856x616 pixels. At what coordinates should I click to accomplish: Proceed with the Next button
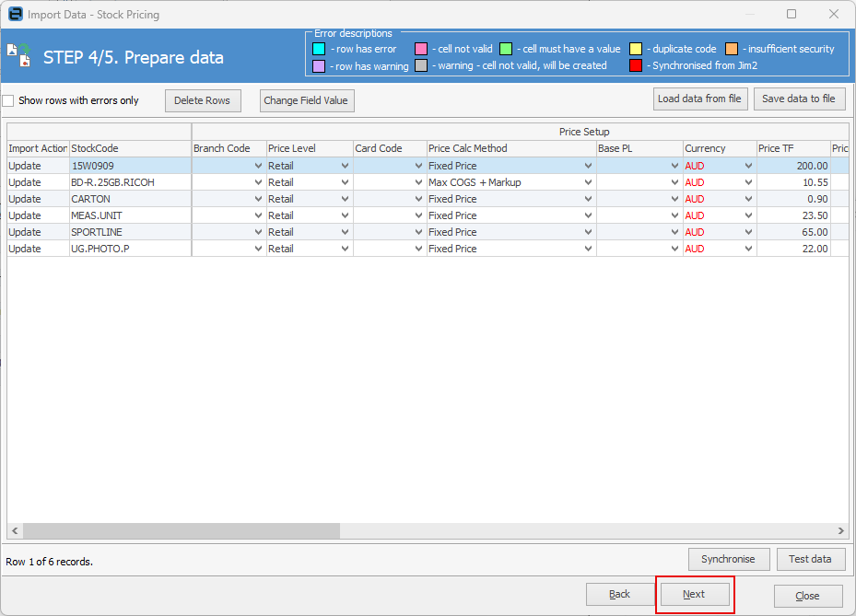pyautogui.click(x=694, y=595)
